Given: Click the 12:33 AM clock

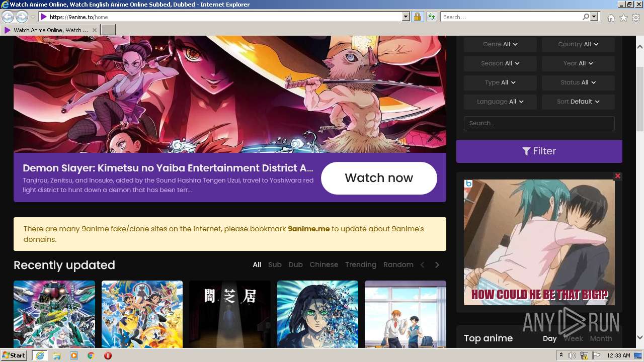Looking at the screenshot, I should point(618,355).
